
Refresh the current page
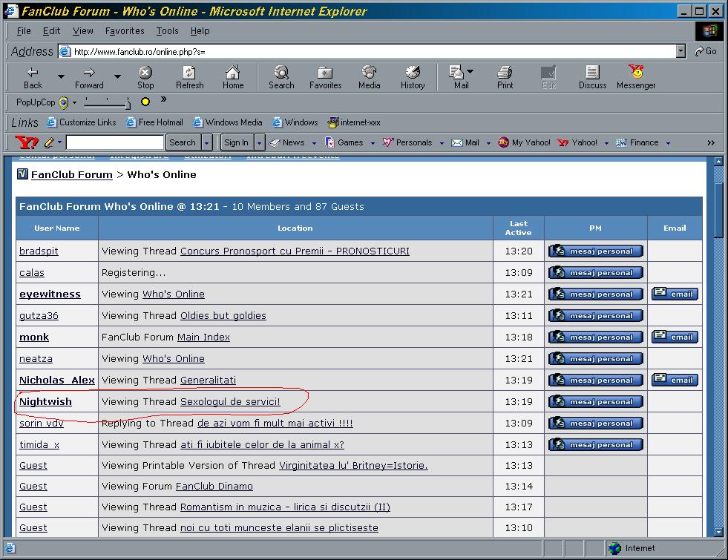(x=189, y=77)
